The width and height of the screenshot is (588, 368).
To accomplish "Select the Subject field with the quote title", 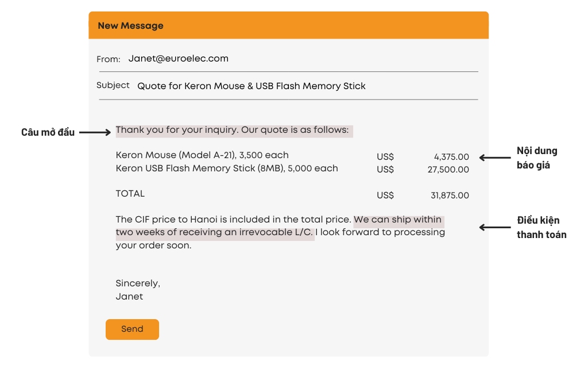I will [x=251, y=86].
